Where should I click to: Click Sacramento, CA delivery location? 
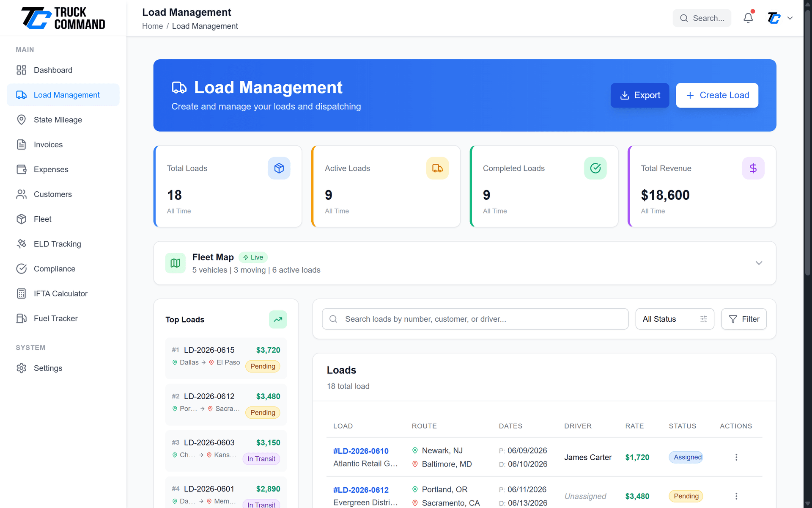(451, 503)
